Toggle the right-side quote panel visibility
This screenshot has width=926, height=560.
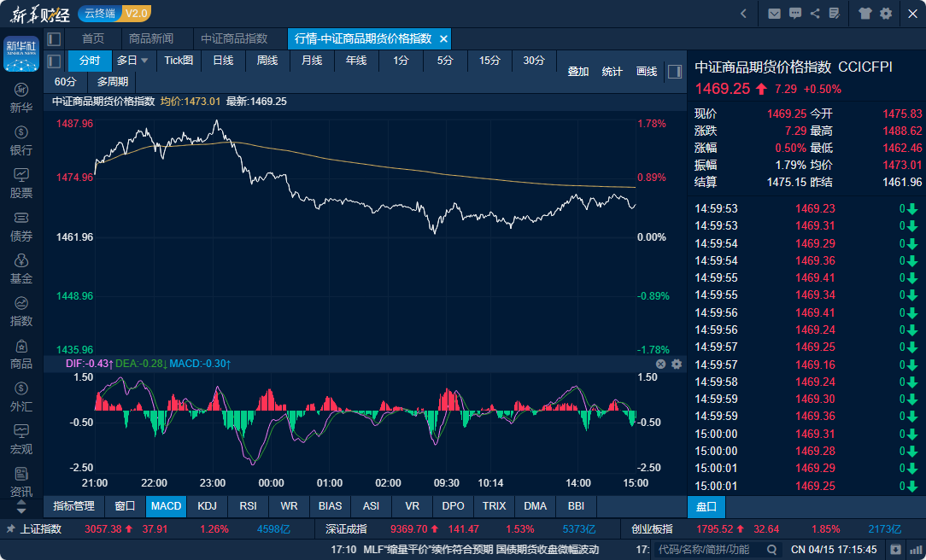pyautogui.click(x=674, y=72)
